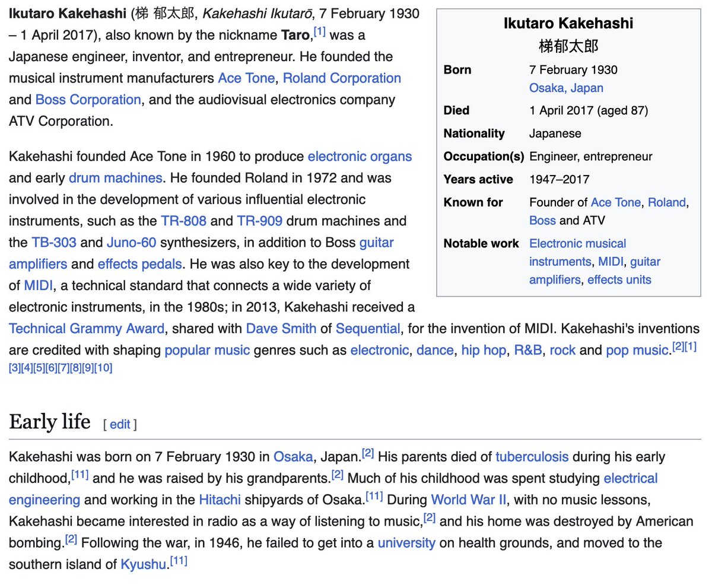Click citation [1] after nickname Taro
The height and width of the screenshot is (588, 712).
pyautogui.click(x=319, y=31)
